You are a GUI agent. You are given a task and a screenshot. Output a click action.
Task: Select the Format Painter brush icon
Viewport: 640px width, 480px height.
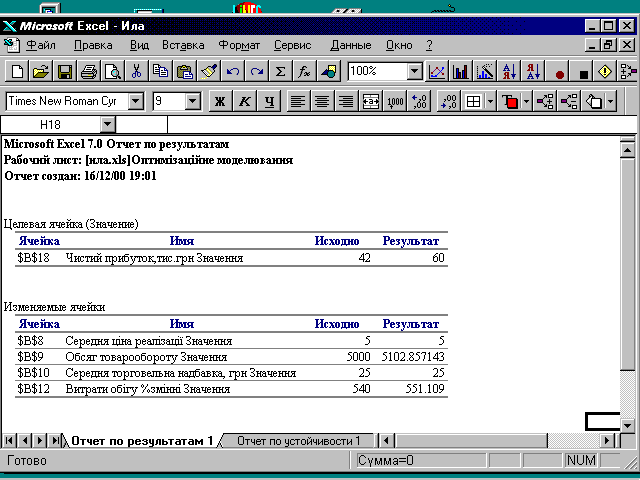[209, 72]
